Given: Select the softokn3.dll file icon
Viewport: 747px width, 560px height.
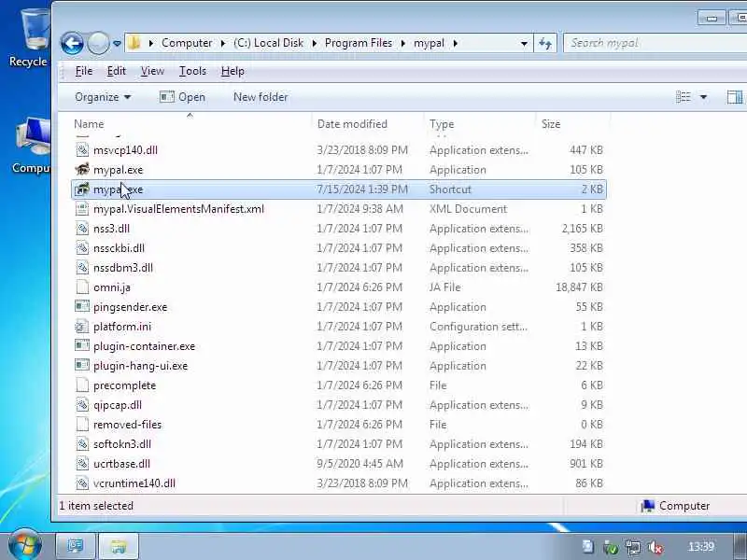Looking at the screenshot, I should [82, 444].
